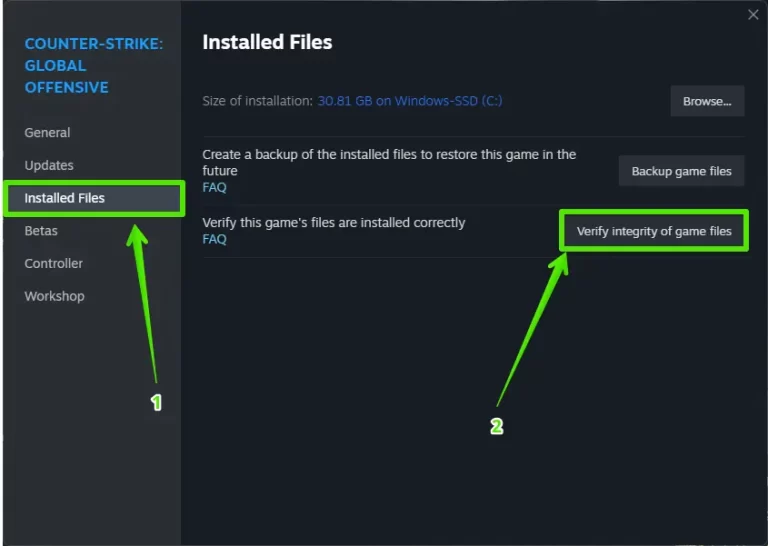Open the FAQ link under backup description

215,188
